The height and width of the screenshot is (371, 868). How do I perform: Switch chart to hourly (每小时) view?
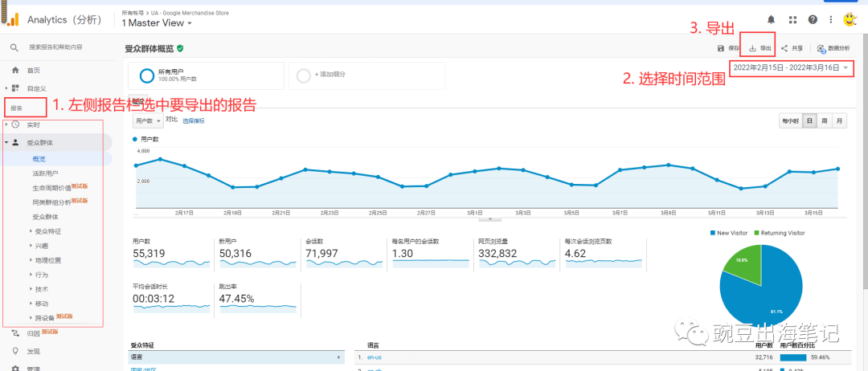point(790,120)
